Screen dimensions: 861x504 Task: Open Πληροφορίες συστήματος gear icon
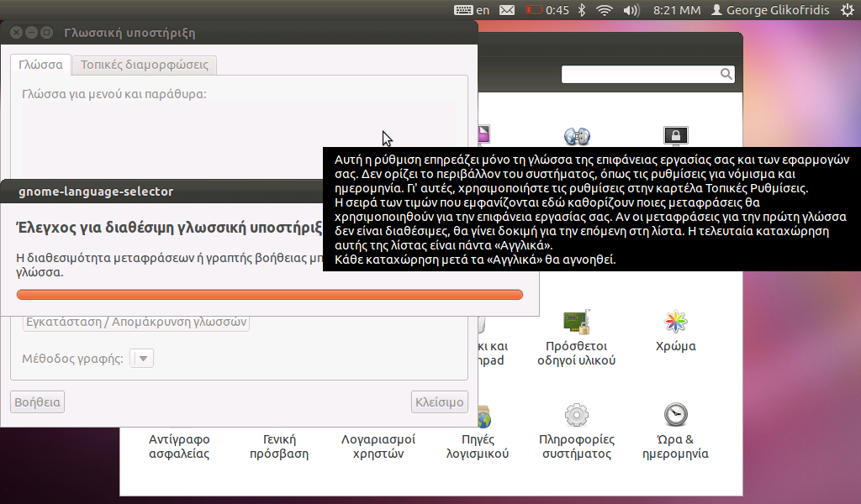[x=577, y=432]
